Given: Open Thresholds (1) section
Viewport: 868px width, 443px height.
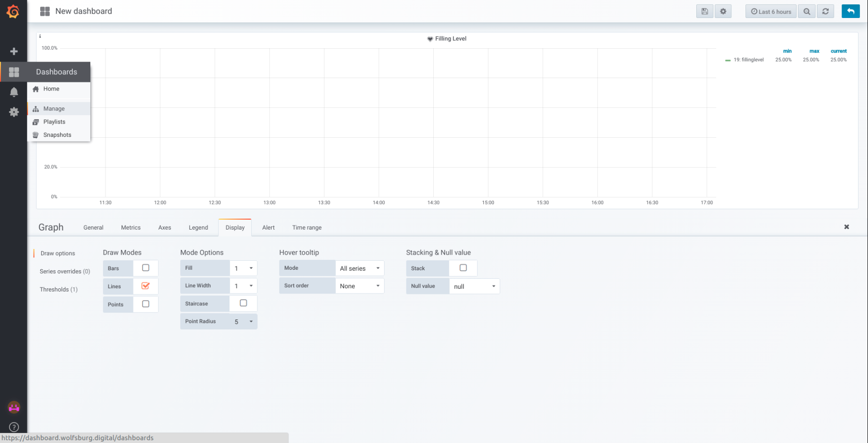Looking at the screenshot, I should [x=59, y=289].
